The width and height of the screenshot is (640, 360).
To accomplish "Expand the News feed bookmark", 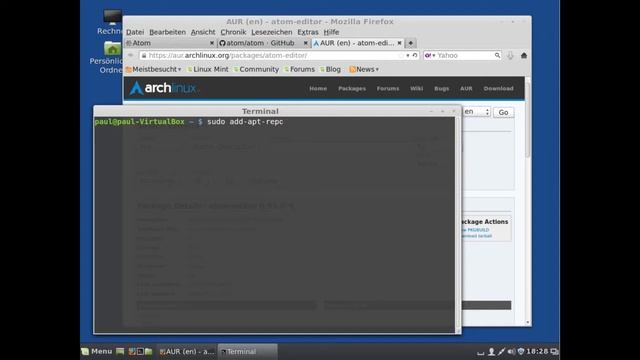I will coord(364,69).
